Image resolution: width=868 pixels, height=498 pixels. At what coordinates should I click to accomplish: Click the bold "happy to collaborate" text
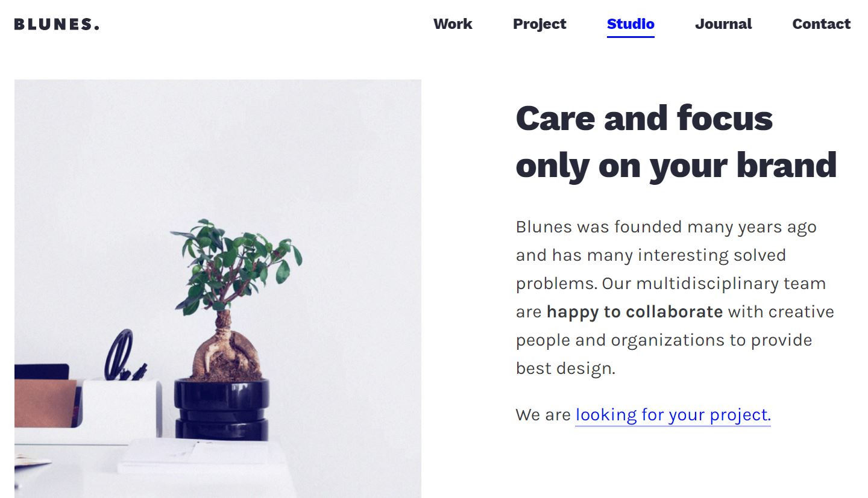[634, 312]
